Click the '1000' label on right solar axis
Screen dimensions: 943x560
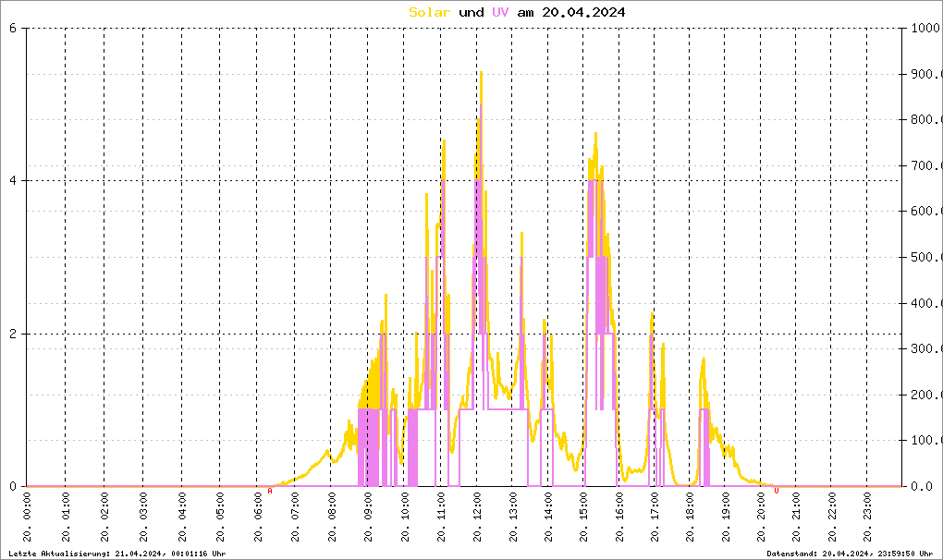925,28
